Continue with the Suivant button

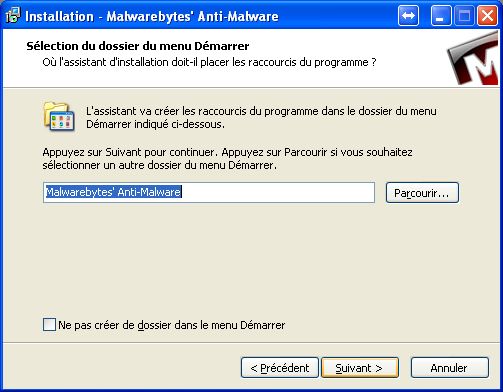tap(360, 368)
